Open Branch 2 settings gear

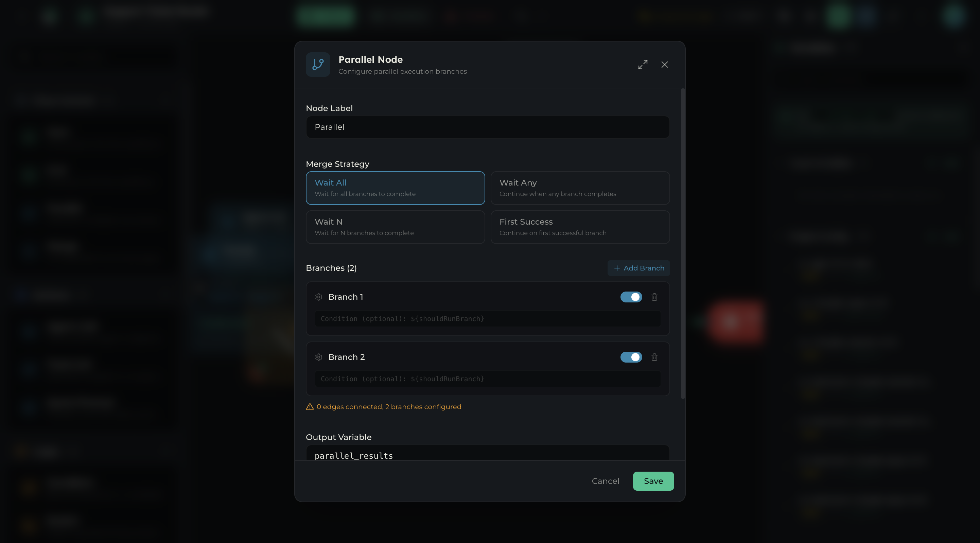click(319, 357)
